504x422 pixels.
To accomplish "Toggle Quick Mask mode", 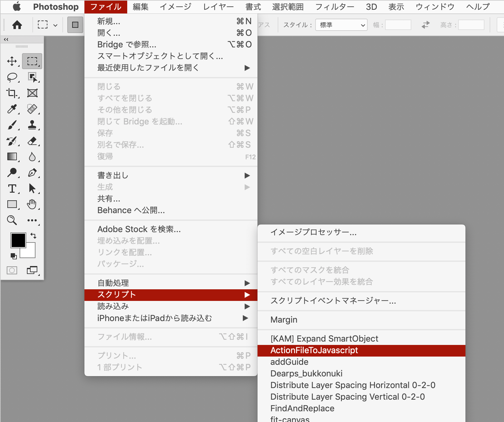I will point(12,270).
